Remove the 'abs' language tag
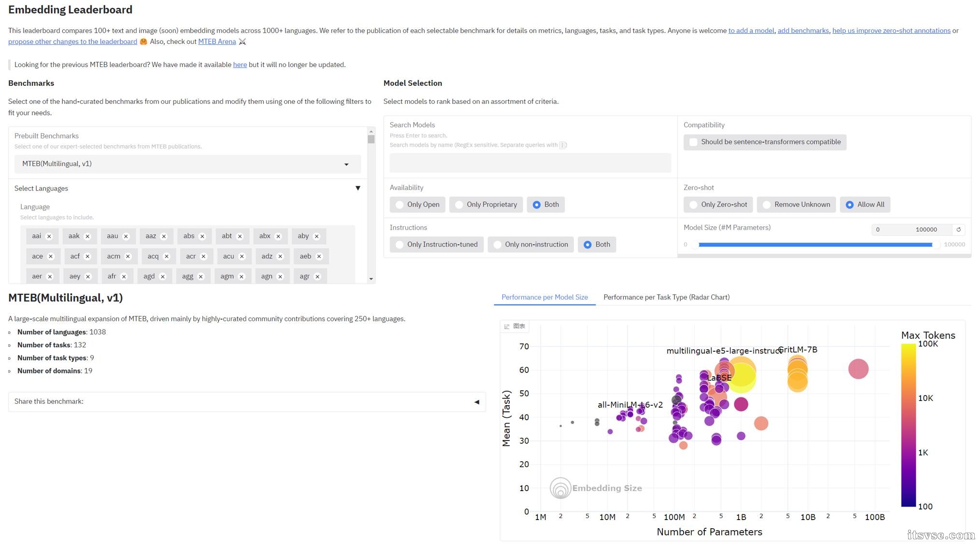 coord(202,236)
